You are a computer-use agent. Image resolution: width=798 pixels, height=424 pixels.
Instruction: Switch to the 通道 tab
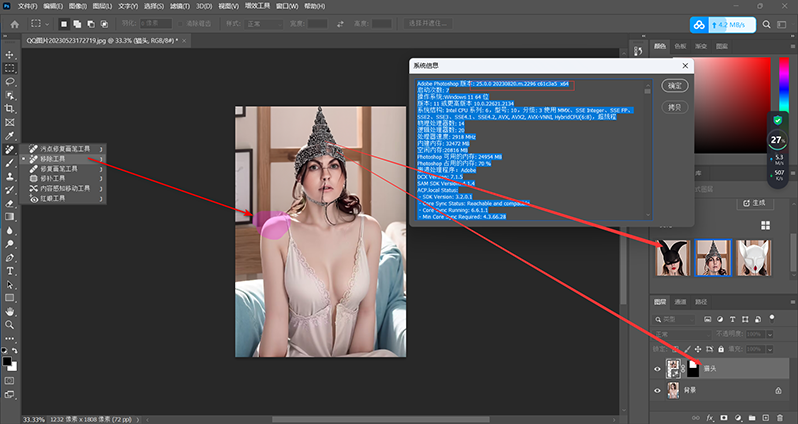coord(680,302)
